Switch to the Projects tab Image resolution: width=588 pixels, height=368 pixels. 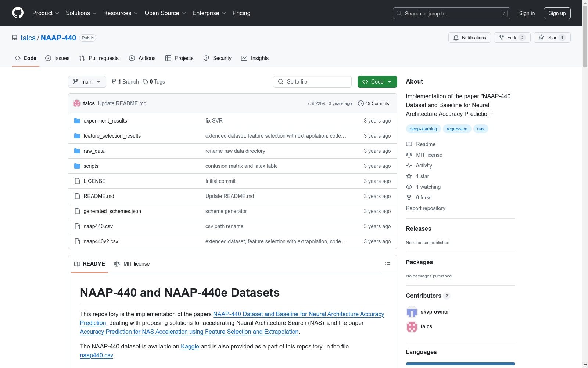coord(179,58)
